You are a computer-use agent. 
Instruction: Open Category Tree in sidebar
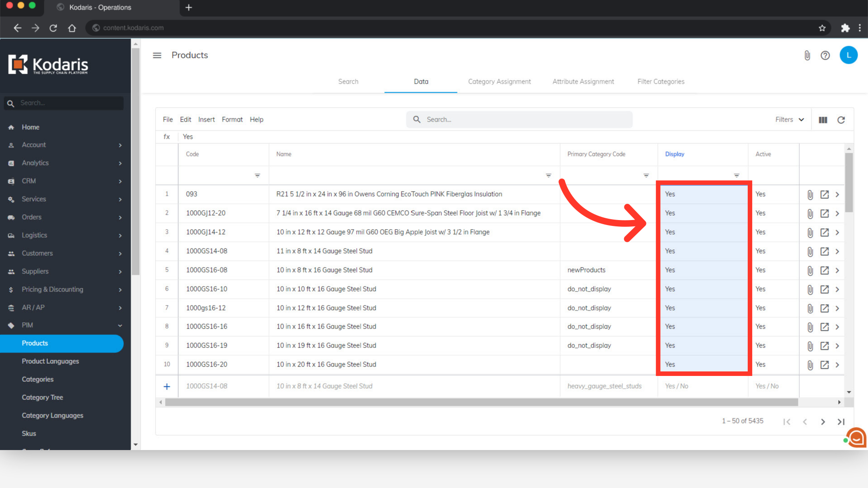42,398
